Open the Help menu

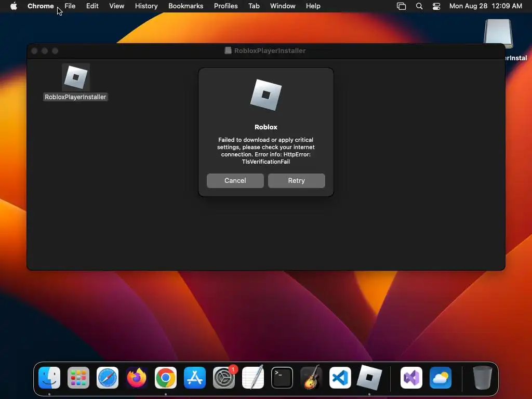(x=313, y=6)
